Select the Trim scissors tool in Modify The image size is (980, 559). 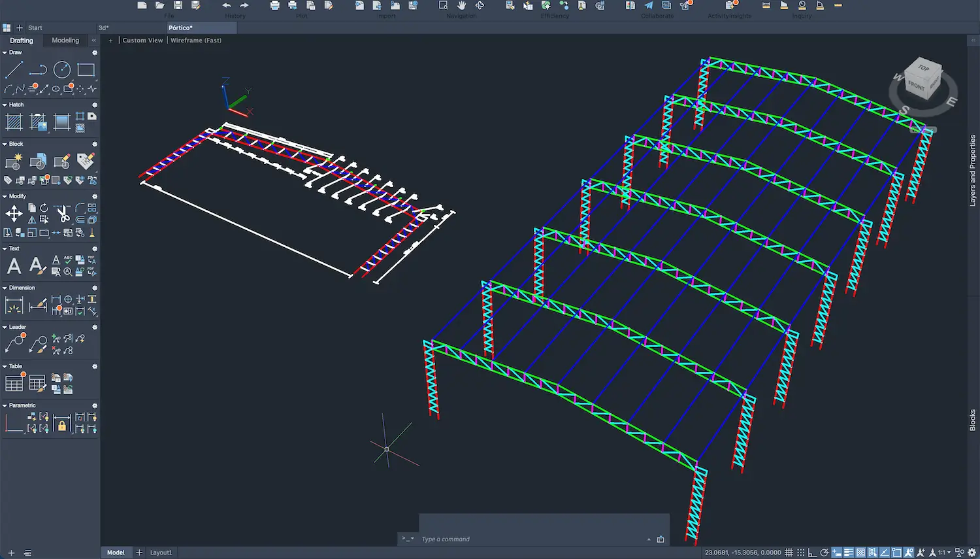coord(62,212)
